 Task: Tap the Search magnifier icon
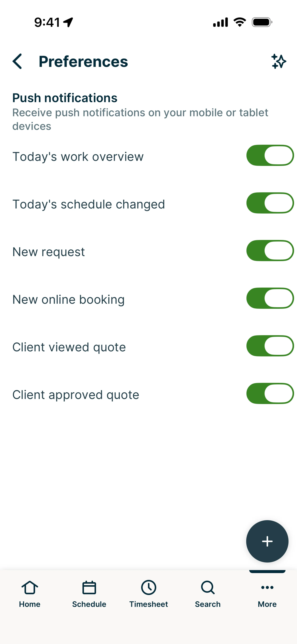pos(208,587)
